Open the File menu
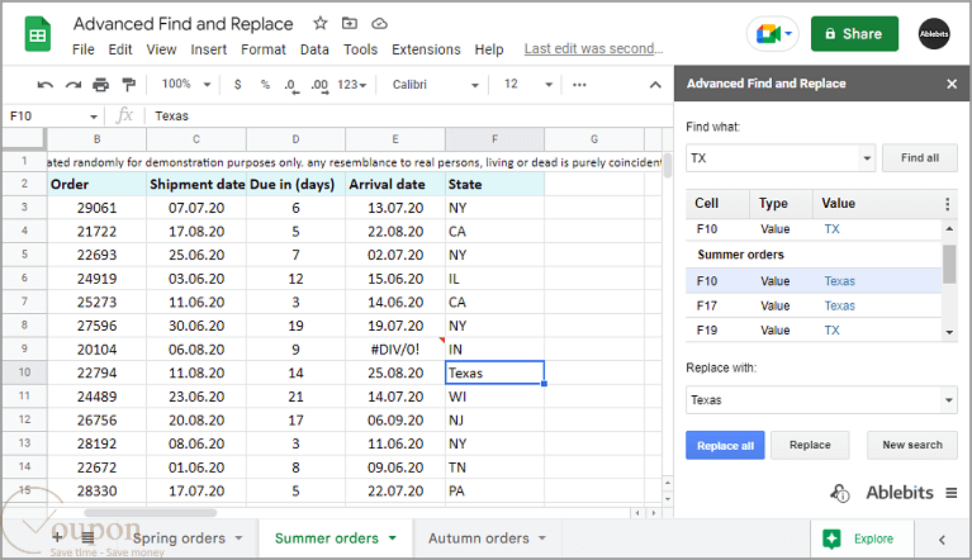The height and width of the screenshot is (560, 972). point(83,49)
